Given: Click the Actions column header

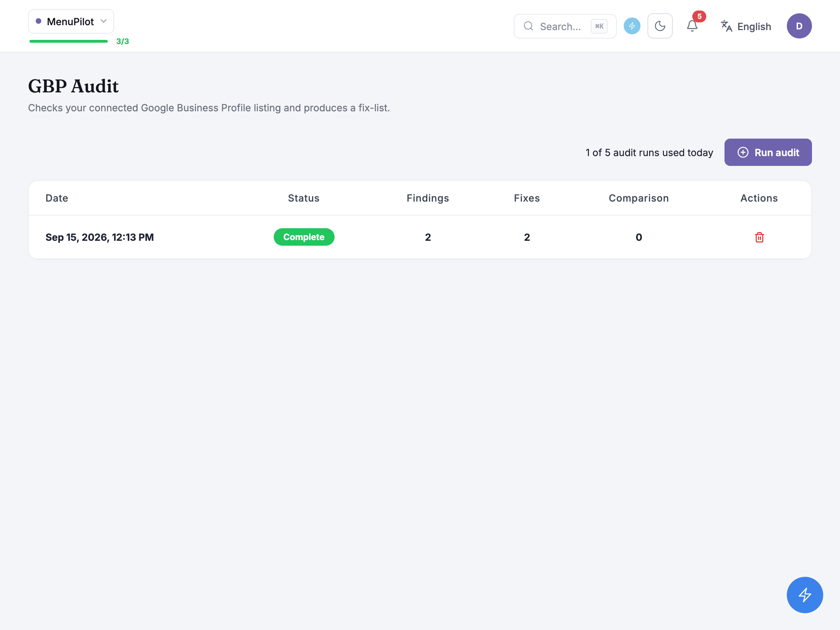Looking at the screenshot, I should click(759, 198).
